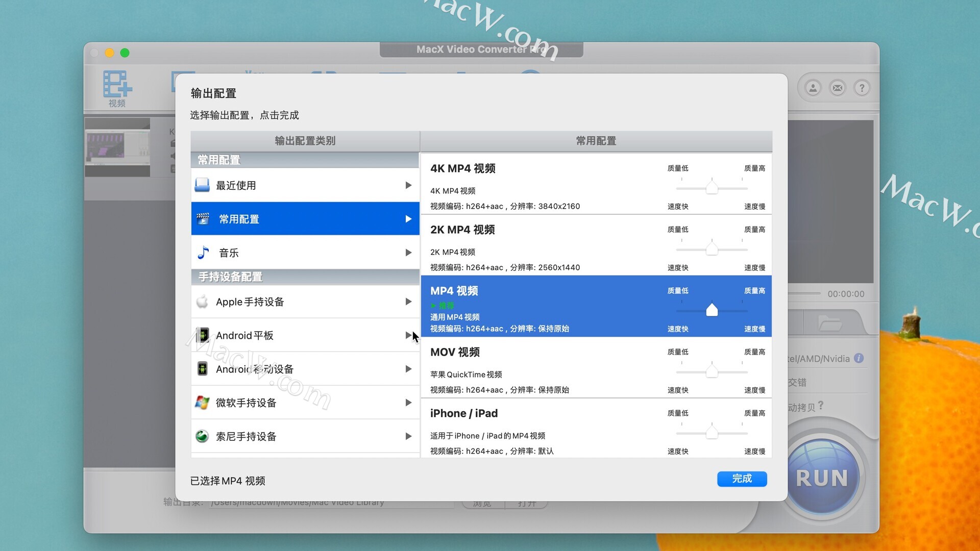
Task: Click the 3840x2160 resolution text line
Action: click(x=505, y=206)
